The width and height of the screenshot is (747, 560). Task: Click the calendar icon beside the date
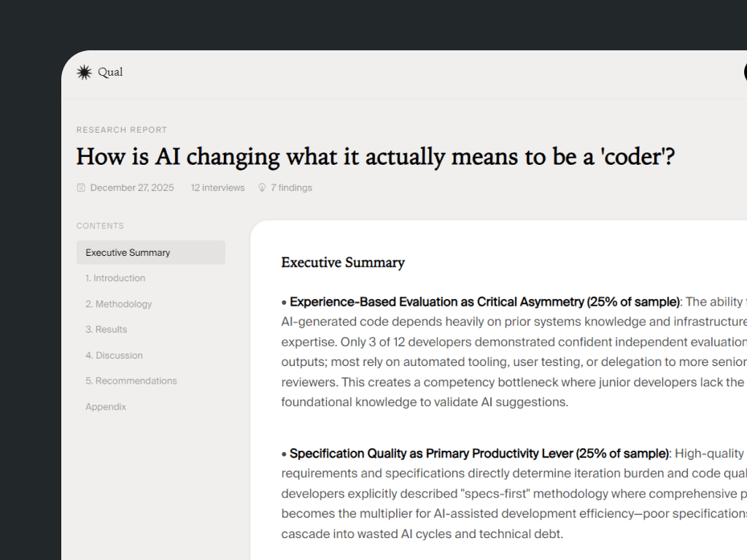tap(81, 188)
